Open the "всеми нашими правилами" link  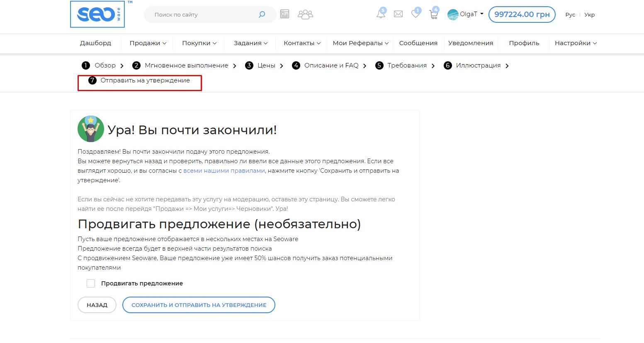(x=224, y=171)
